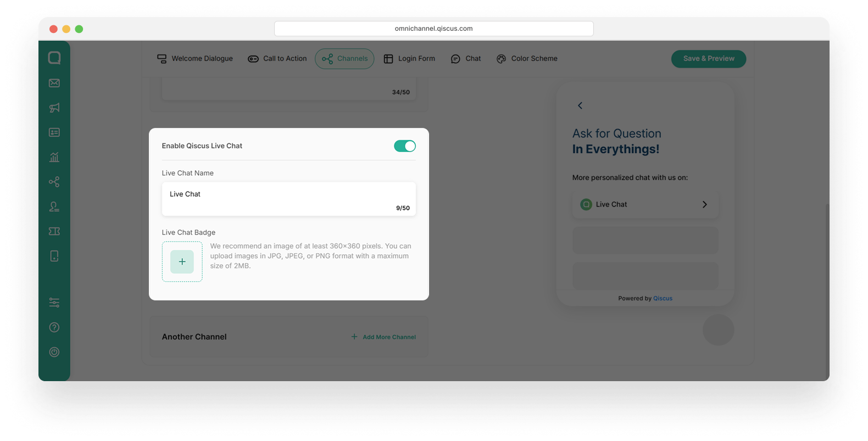Viewport: 868px width, 441px height.
Task: Go back using the preview back chevron
Action: [x=580, y=105]
